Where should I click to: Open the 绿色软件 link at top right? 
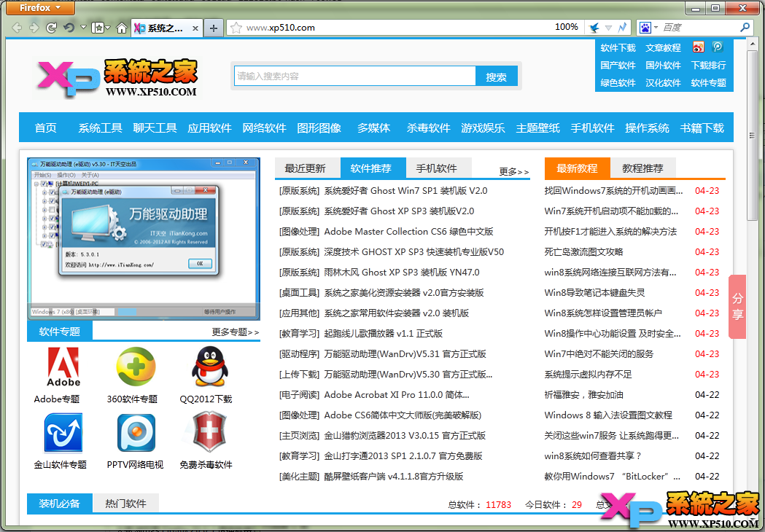pos(618,83)
